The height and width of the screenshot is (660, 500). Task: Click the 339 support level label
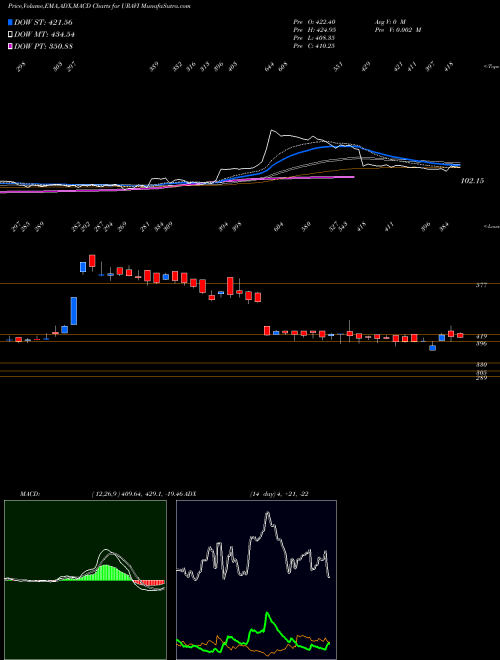click(x=481, y=365)
